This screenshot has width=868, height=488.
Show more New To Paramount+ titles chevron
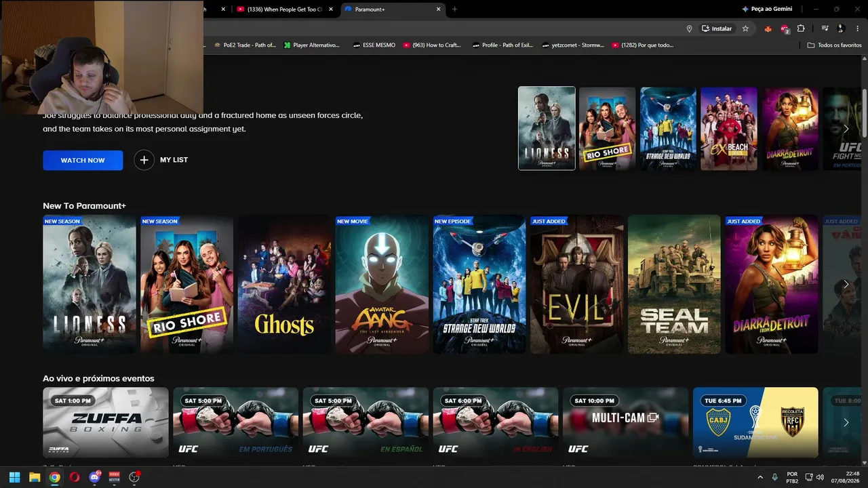(846, 285)
